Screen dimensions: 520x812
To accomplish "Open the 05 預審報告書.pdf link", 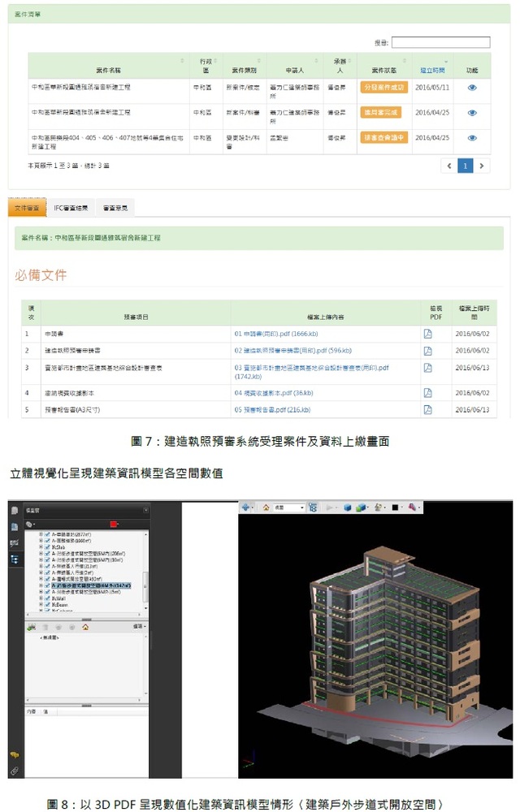I will tap(271, 410).
